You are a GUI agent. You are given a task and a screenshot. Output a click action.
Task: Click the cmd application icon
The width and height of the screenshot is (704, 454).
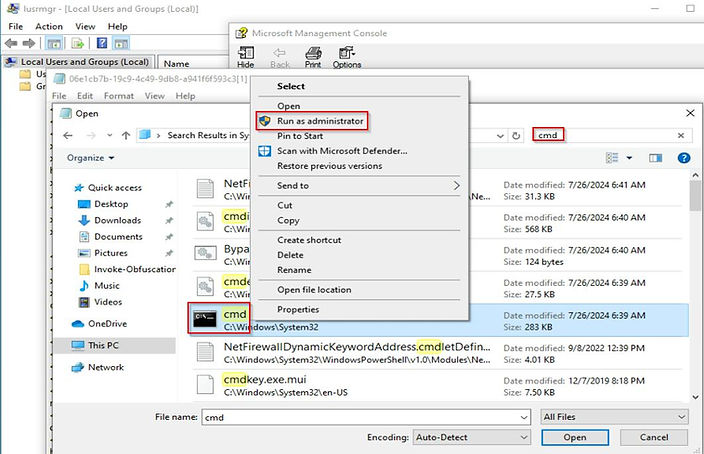[205, 318]
